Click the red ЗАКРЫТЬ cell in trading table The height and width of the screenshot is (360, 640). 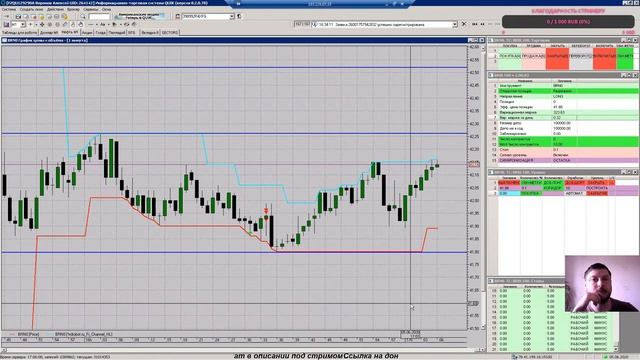tap(558, 56)
